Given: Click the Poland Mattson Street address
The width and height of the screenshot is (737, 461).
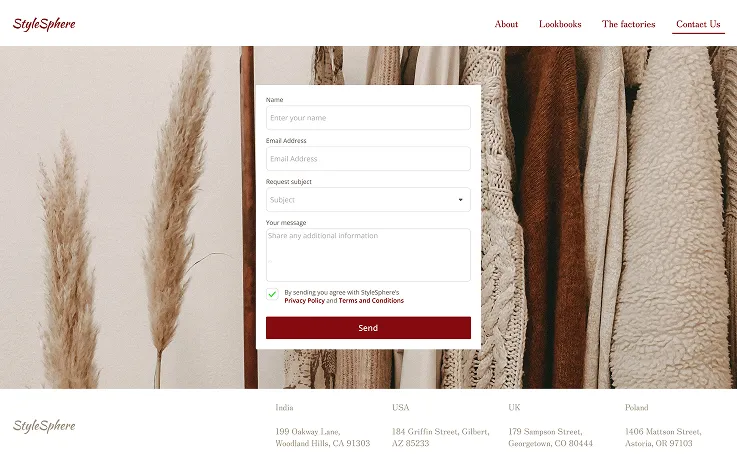Looking at the screenshot, I should pyautogui.click(x=663, y=437).
